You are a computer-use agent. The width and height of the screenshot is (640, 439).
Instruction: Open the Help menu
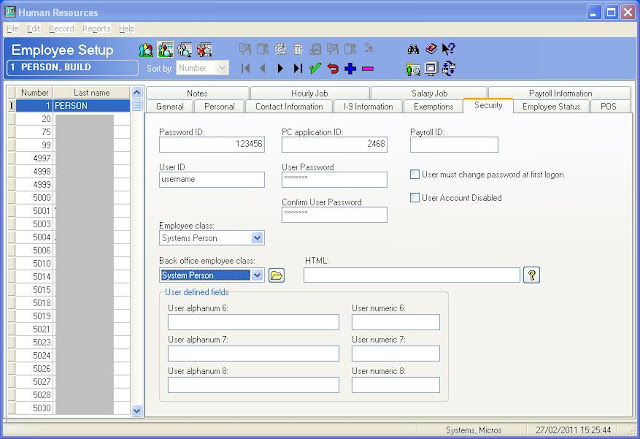pos(127,29)
